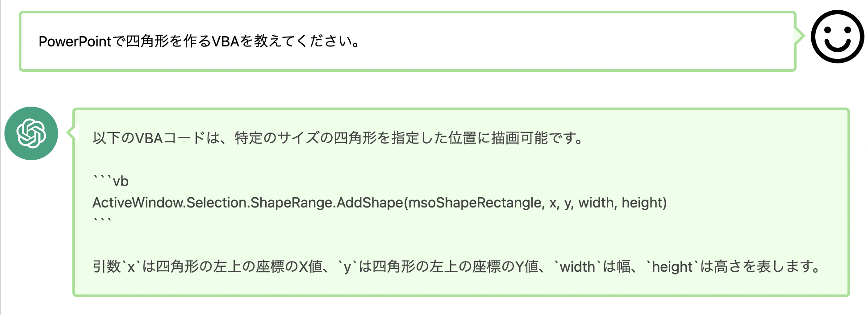Viewport: 868px width, 315px height.
Task: Click the user's PowerPoint VBA question text
Action: tap(199, 41)
